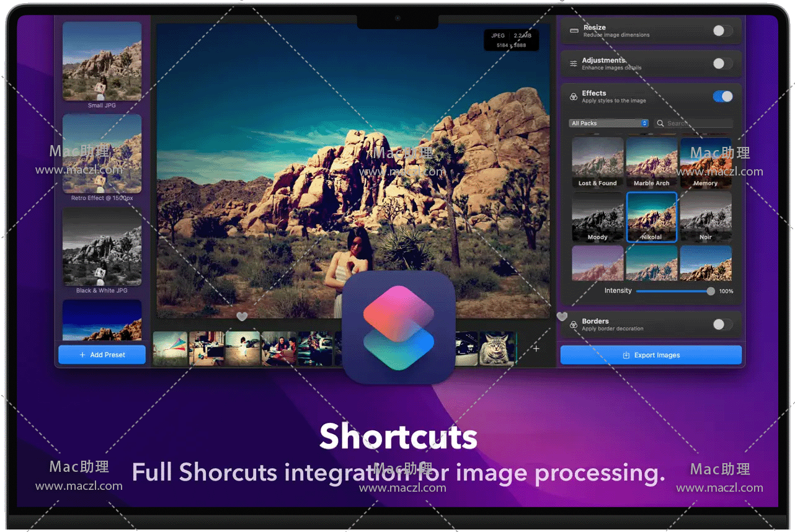Image resolution: width=795 pixels, height=532 pixels.
Task: Click the Resize panel icon
Action: 574,30
